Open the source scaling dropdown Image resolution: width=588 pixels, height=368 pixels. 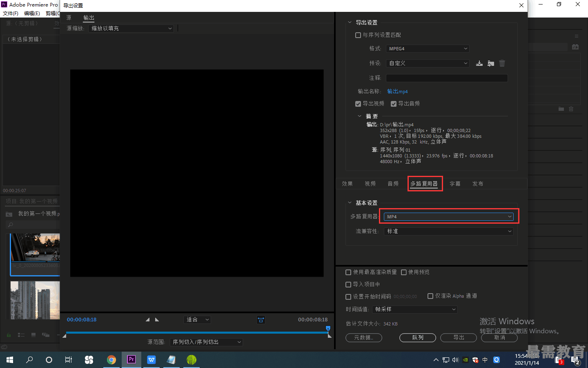[x=131, y=29]
